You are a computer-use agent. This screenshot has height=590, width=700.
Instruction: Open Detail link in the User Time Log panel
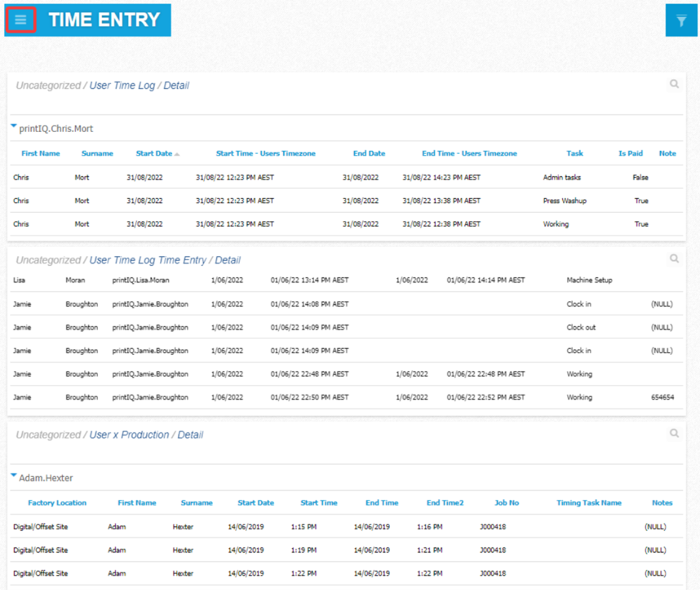tap(176, 85)
